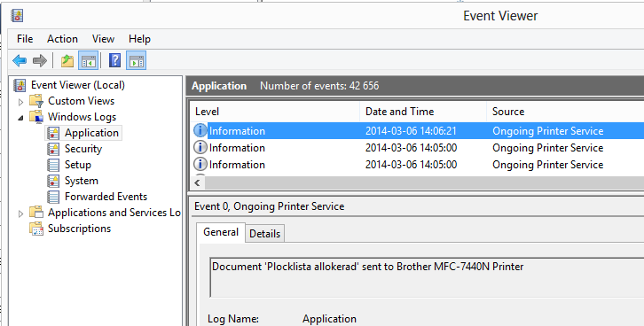
Task: Click the Forwarded Events log icon
Action: coord(53,197)
